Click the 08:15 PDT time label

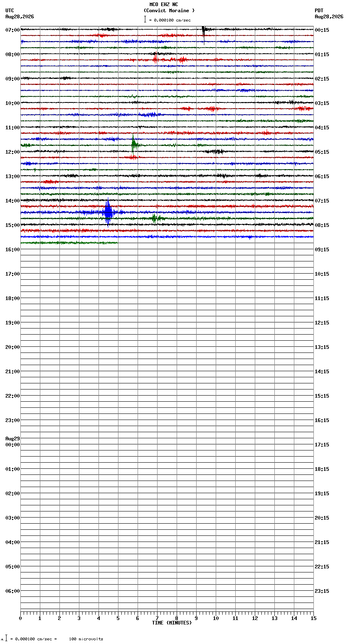click(322, 225)
